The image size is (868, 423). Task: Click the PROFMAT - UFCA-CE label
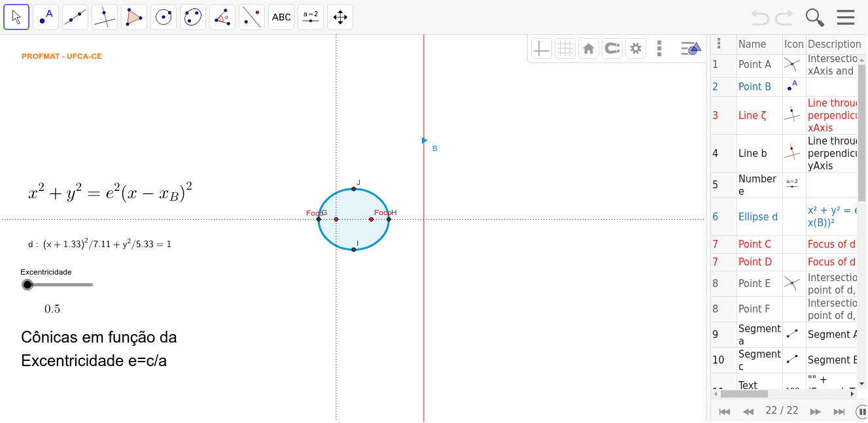point(61,56)
